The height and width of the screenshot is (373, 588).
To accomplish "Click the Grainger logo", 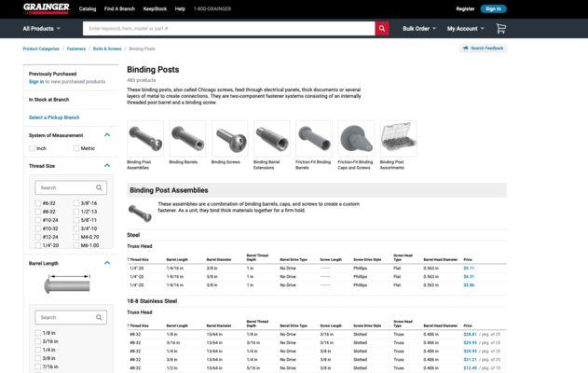I will click(47, 8).
